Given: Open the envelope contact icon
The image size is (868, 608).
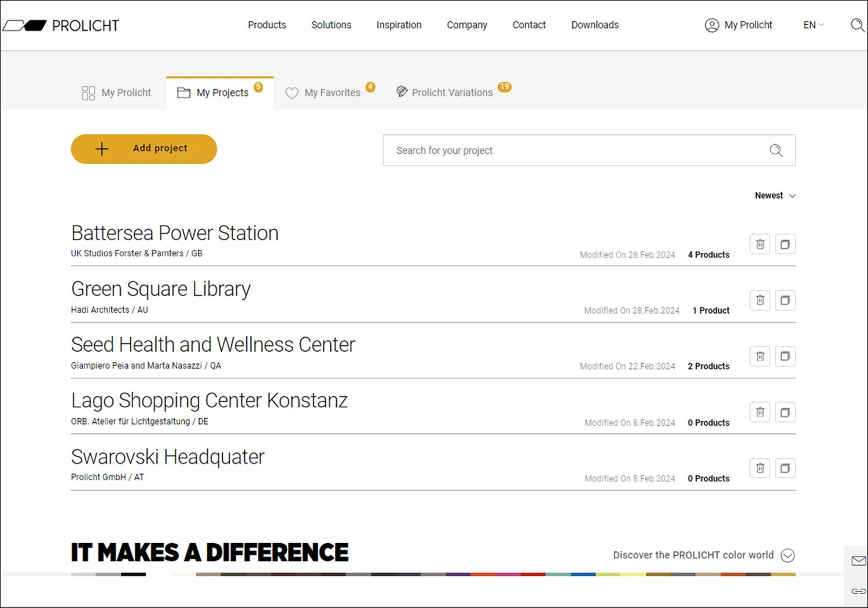Looking at the screenshot, I should [x=858, y=561].
